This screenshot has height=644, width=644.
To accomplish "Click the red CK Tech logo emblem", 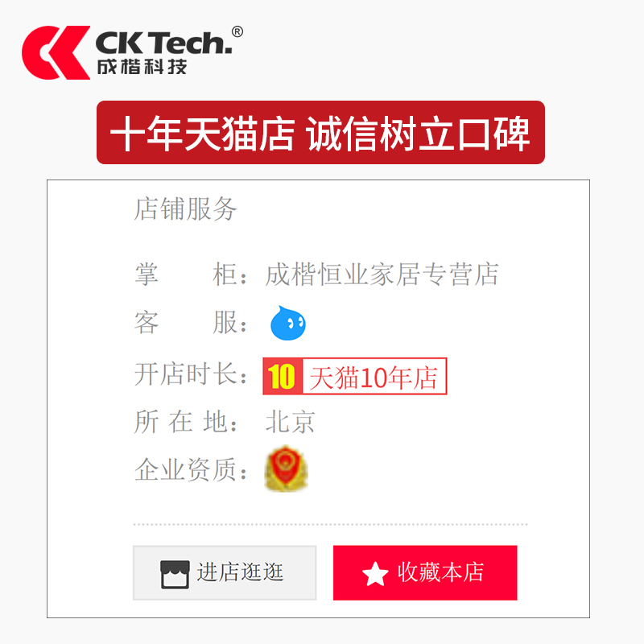I will 56,52.
